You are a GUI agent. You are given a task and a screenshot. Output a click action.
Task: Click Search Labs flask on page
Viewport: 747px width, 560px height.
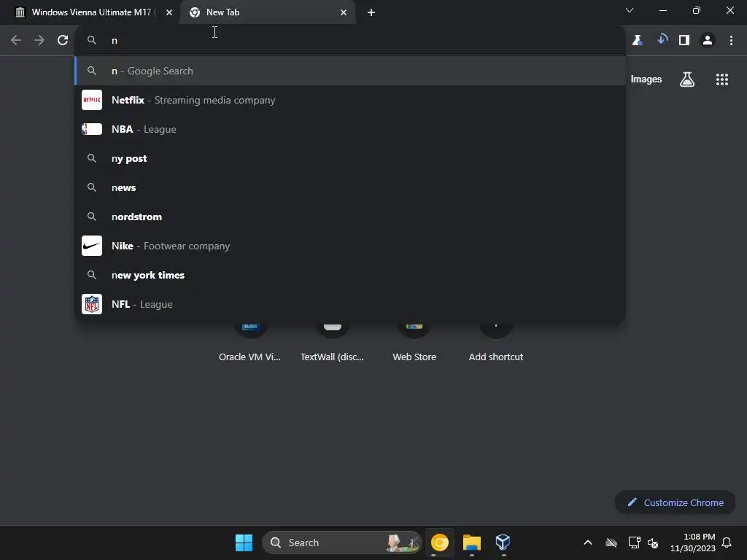click(x=687, y=79)
